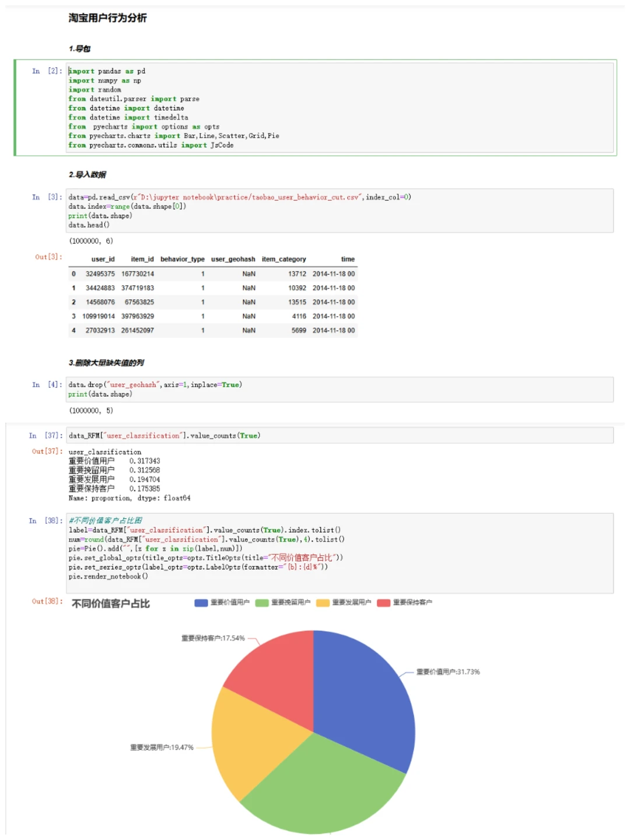
Task: Click the user_classification output label
Action: pos(105,452)
